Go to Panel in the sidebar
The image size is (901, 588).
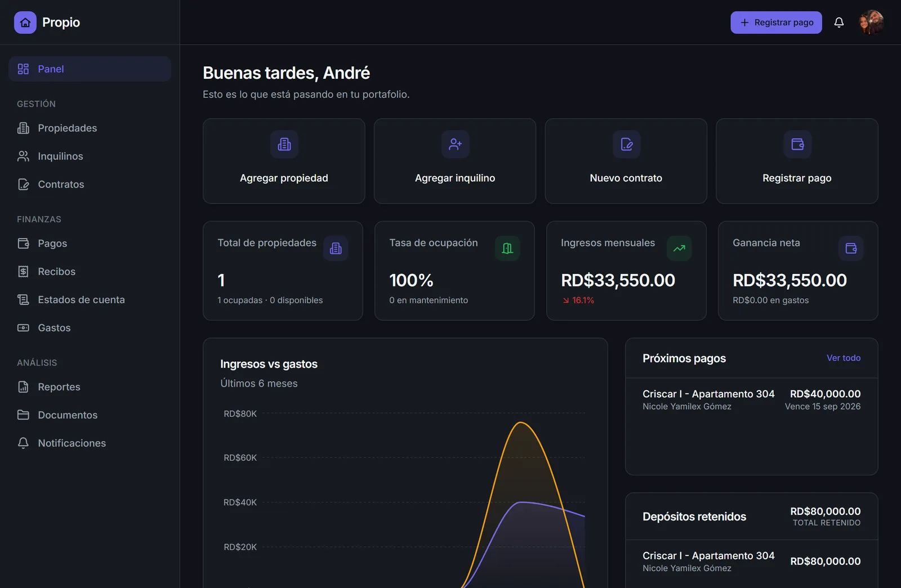coord(90,69)
